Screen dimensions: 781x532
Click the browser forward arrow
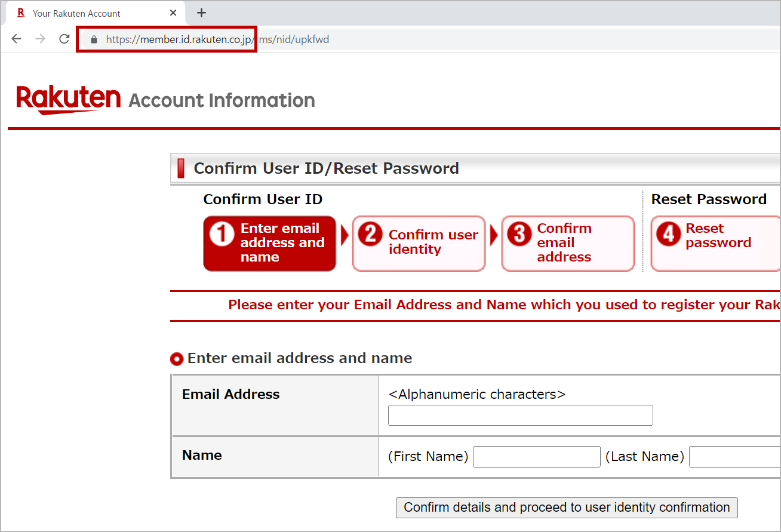(x=39, y=39)
